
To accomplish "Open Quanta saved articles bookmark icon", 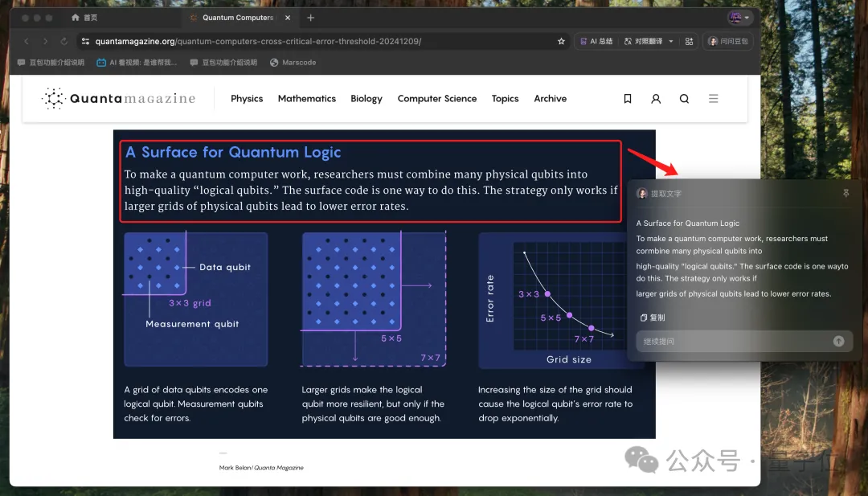I will [627, 99].
